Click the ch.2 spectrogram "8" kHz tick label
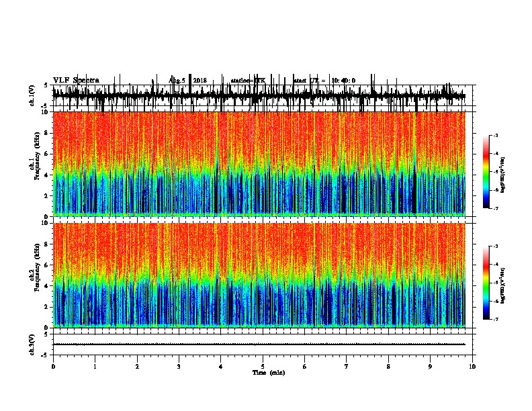 click(x=47, y=244)
